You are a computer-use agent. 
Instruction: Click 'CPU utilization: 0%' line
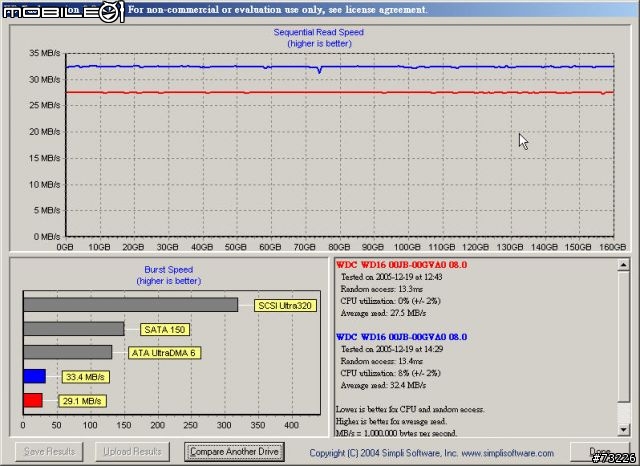coord(391,301)
